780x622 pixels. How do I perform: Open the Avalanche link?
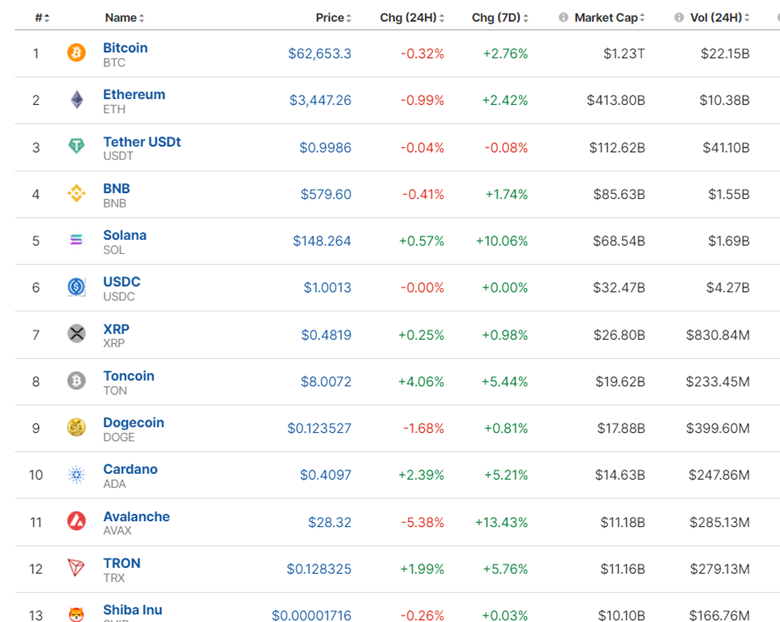[136, 517]
